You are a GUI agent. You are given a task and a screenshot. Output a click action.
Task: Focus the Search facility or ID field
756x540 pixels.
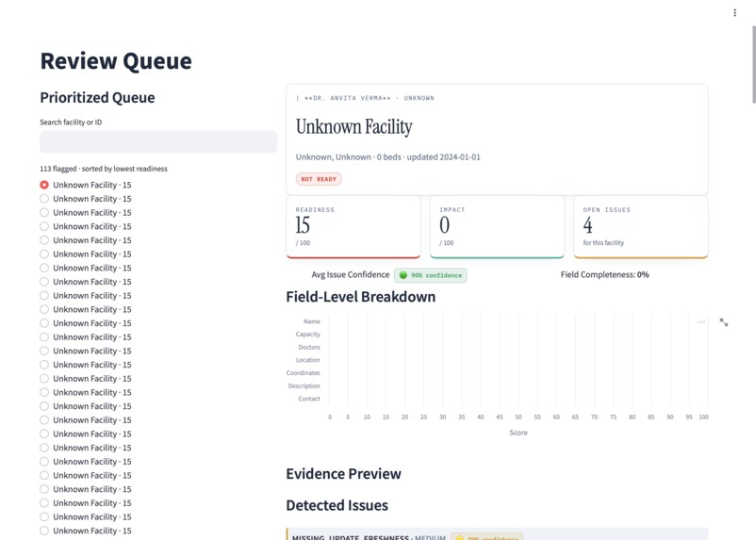click(x=158, y=142)
